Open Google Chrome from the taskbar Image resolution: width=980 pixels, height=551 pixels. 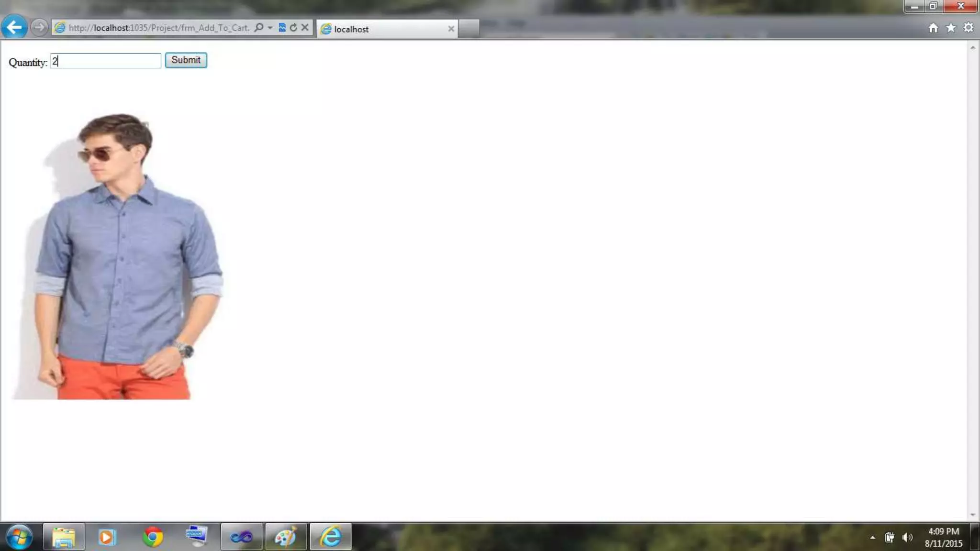(153, 537)
